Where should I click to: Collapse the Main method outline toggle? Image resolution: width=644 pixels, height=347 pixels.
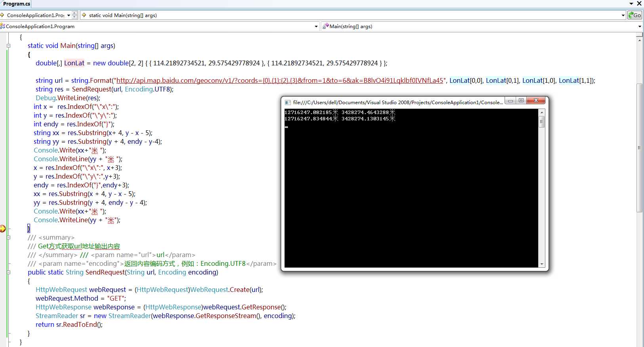pos(8,46)
